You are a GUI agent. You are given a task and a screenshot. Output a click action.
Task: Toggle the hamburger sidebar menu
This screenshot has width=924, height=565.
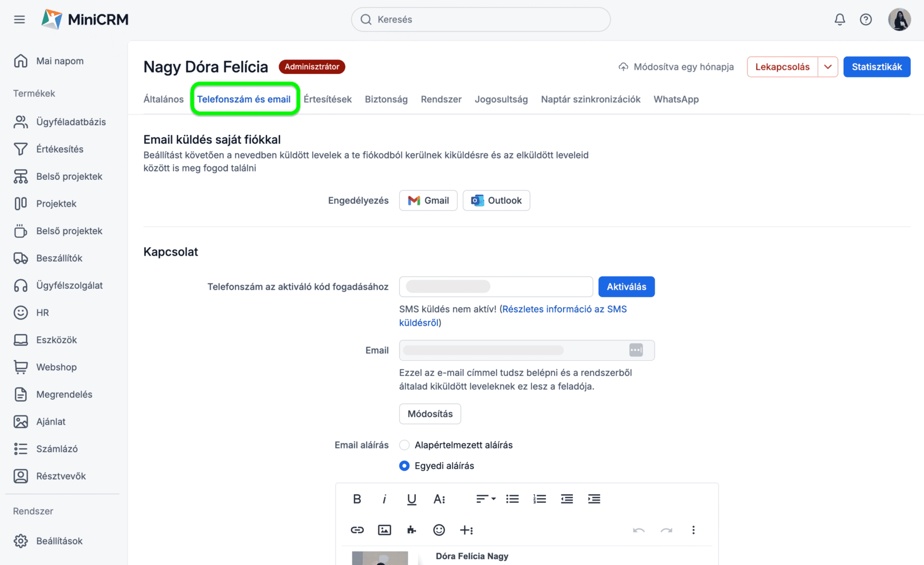coord(19,19)
